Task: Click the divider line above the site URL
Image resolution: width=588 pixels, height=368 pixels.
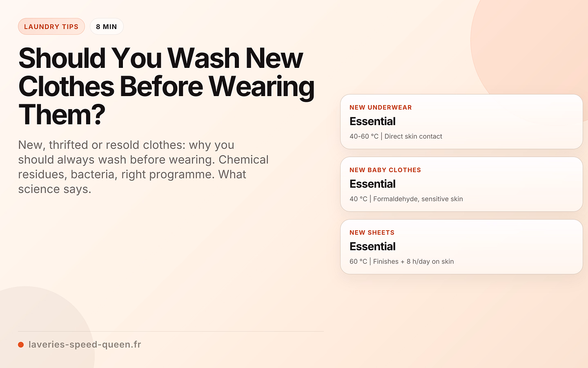Action: pos(171,331)
